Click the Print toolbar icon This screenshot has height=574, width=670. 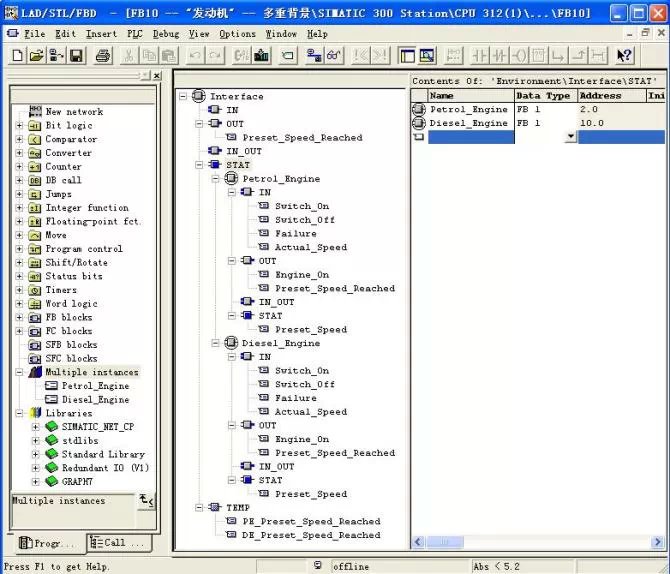coord(103,56)
